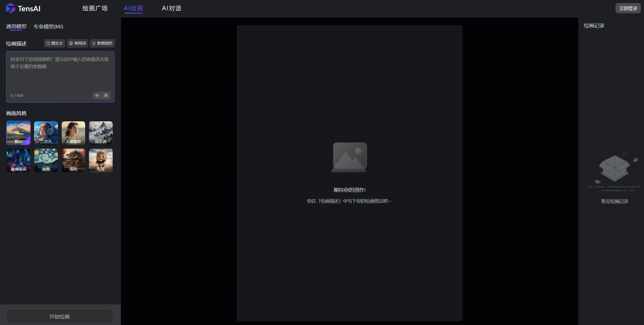Pick the 人像摄影 style thumbnail

tap(73, 133)
